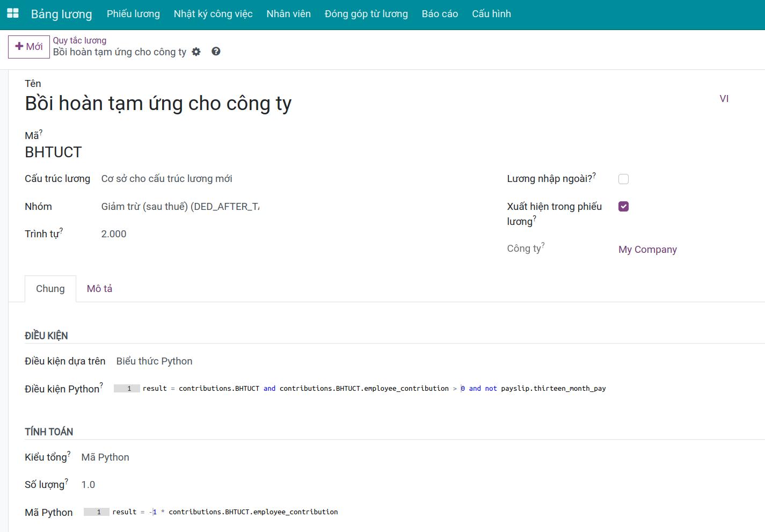
Task: Open the gear actions menu beside record title
Action: 196,52
